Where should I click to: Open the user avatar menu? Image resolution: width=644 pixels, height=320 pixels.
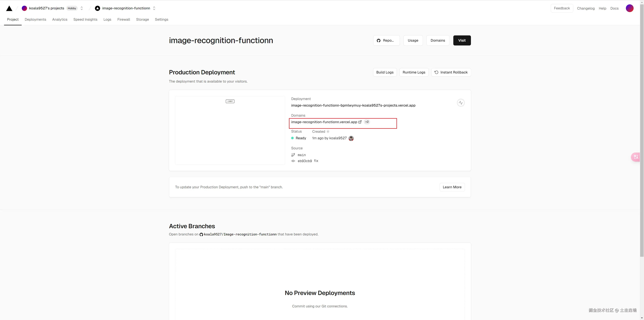pyautogui.click(x=629, y=8)
